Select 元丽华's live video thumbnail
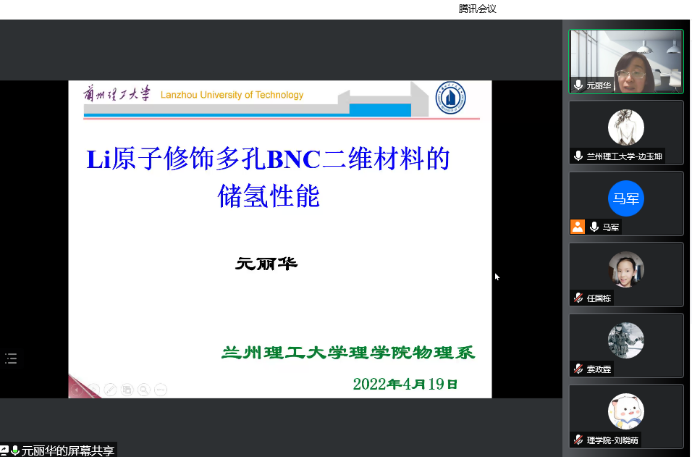 point(627,58)
